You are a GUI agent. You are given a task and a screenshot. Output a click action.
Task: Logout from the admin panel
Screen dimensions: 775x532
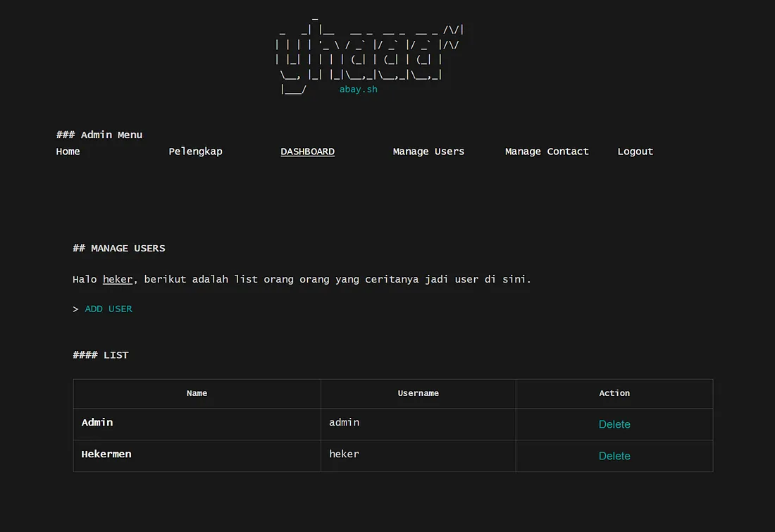point(635,151)
